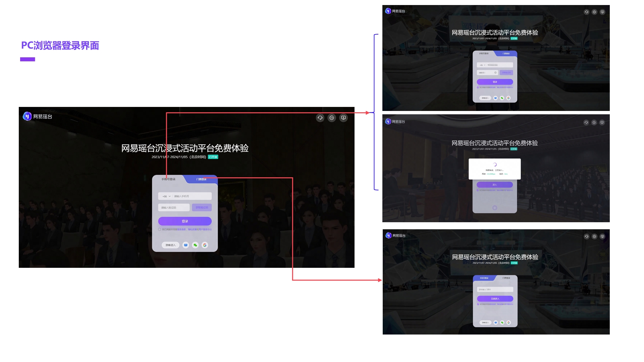
Task: Toggle agreement checkbox under 进入 in loading screenshot
Action: [x=478, y=190]
